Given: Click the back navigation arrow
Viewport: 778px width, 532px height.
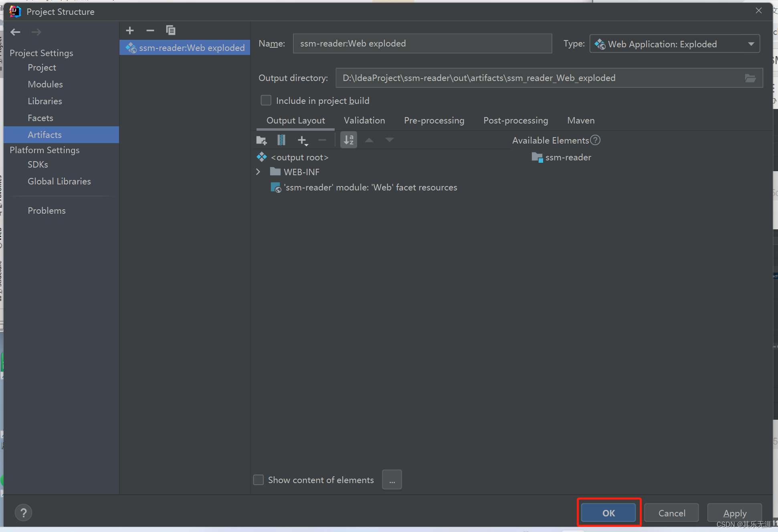Looking at the screenshot, I should click(16, 32).
